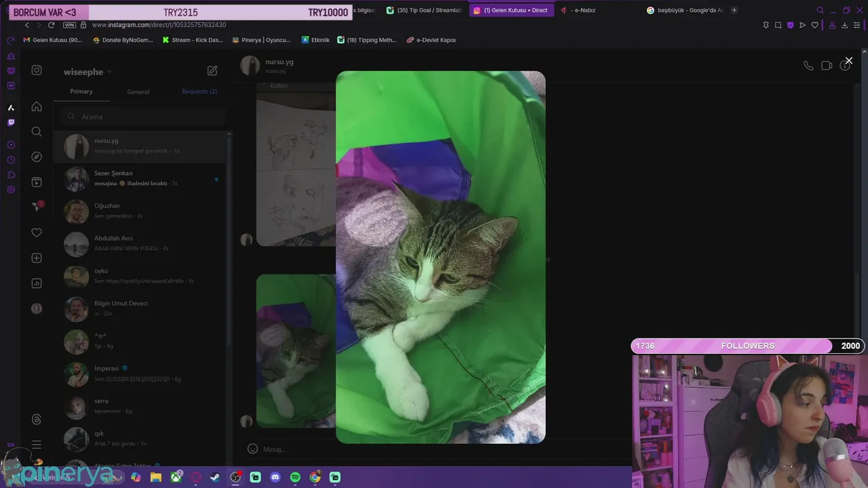Close the enlarged cat photo viewer
The width and height of the screenshot is (868, 488).
point(848,61)
